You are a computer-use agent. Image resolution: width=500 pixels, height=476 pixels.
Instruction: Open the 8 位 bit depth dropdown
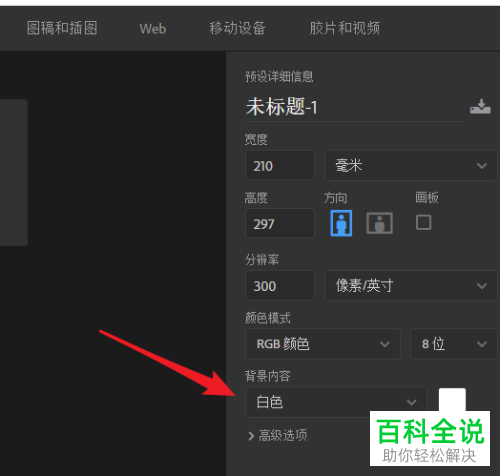(x=454, y=344)
